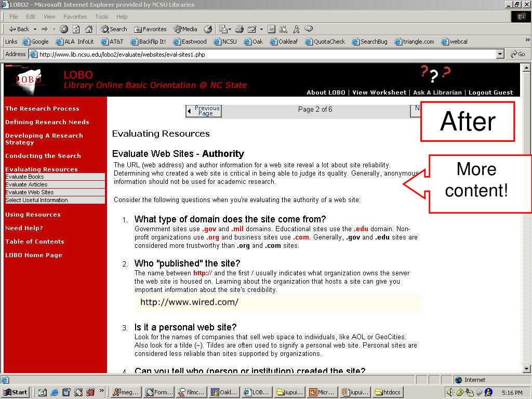Viewport: 532px width, 399px height.
Task: Open the Ask A Librarian link
Action: pos(437,92)
